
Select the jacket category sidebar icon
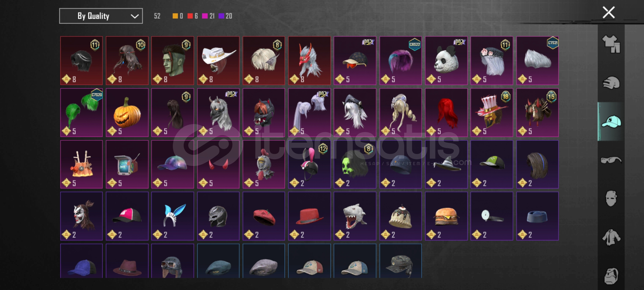pos(611,237)
